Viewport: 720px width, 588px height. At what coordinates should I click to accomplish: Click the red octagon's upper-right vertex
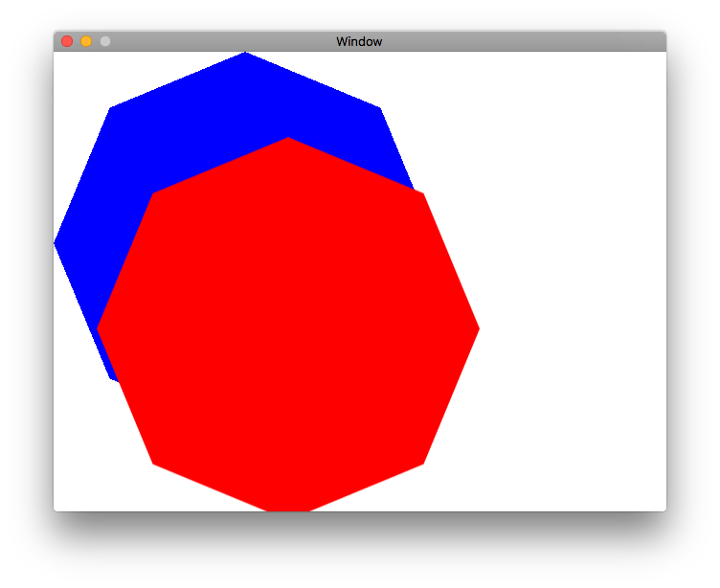[422, 194]
